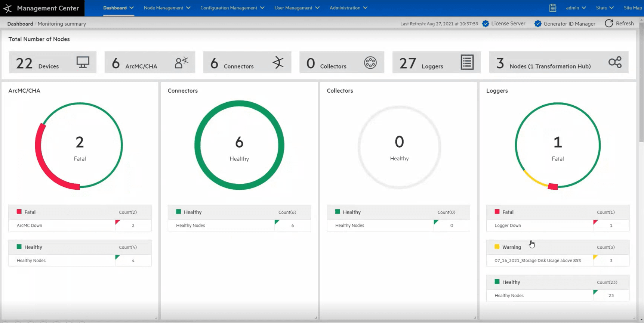Image resolution: width=644 pixels, height=323 pixels.
Task: Click the Generator ID Manager checkmark
Action: 538,24
